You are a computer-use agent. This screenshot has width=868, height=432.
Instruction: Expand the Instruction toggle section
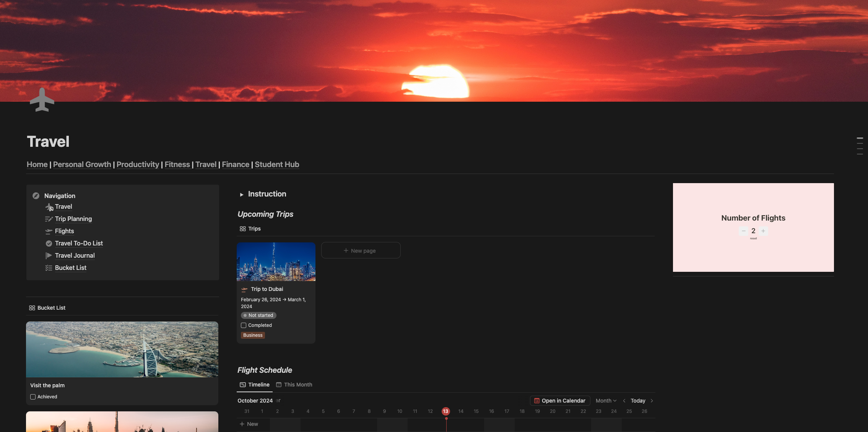242,195
